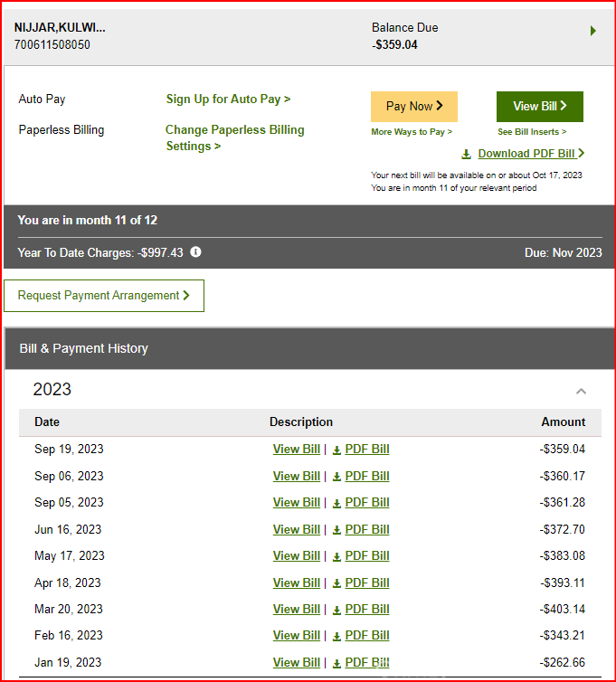This screenshot has height=682, width=616.
Task: Click the download icon for Sep 19 PDF Bill
Action: coord(336,450)
